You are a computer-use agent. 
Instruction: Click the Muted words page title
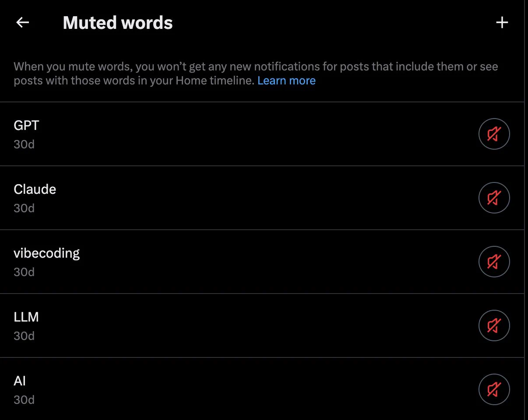point(118,23)
